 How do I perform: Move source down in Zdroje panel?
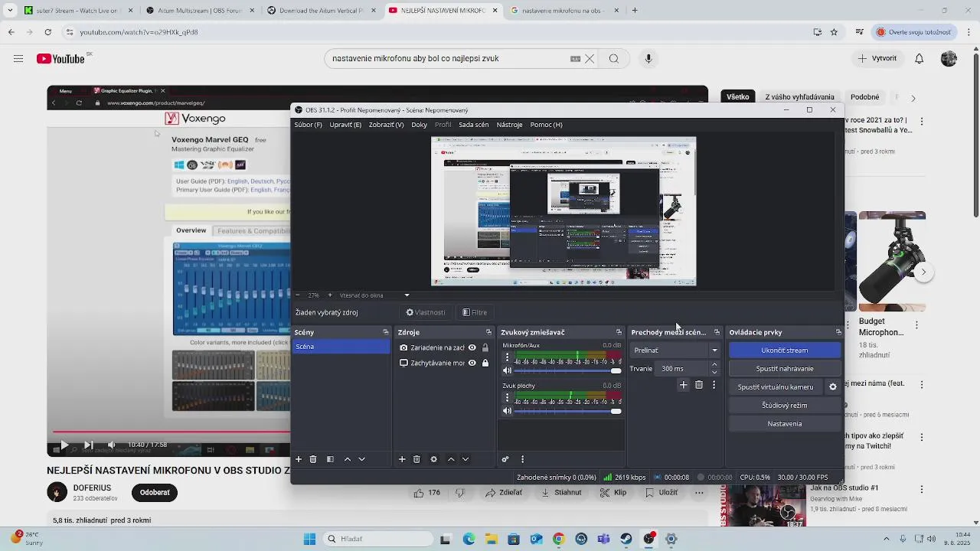[465, 459]
